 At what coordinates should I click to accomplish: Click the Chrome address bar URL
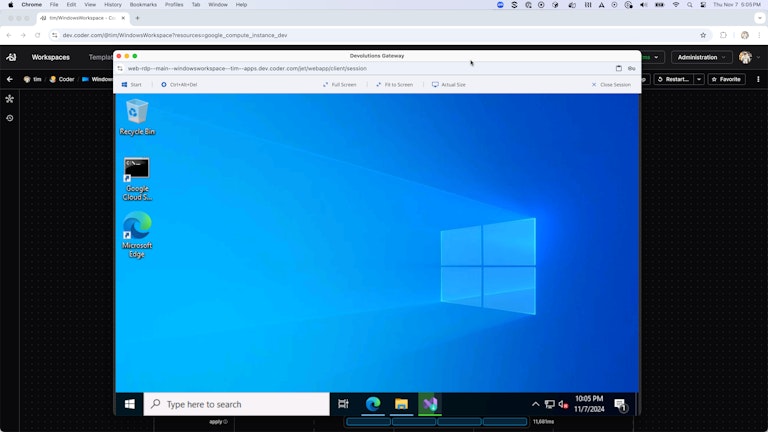click(x=175, y=35)
